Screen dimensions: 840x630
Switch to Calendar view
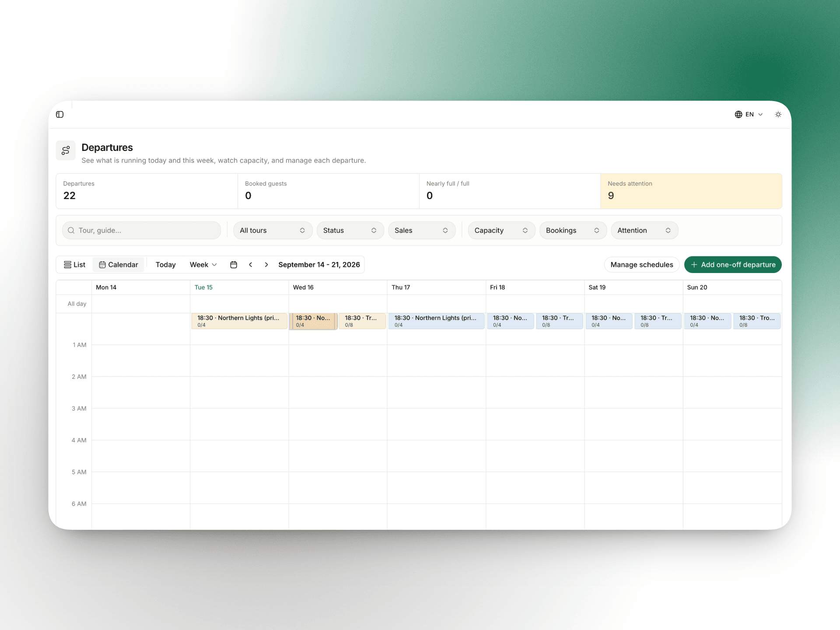tap(119, 265)
